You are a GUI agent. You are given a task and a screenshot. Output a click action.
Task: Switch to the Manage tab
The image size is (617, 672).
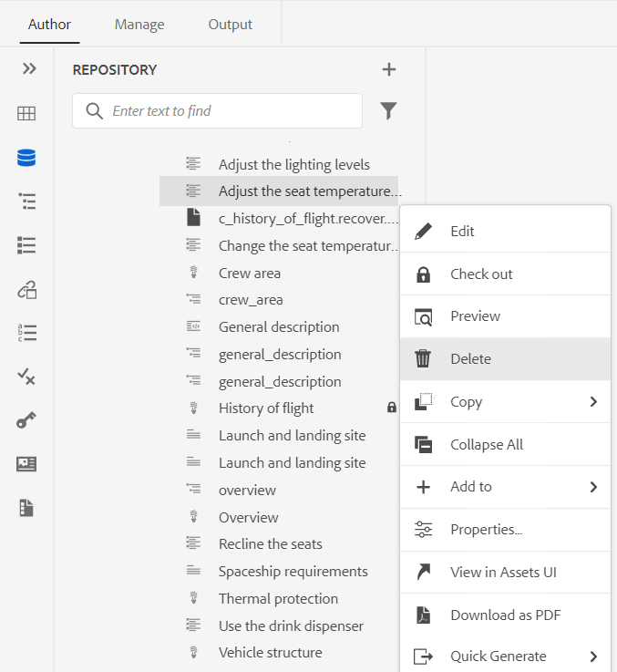139,25
